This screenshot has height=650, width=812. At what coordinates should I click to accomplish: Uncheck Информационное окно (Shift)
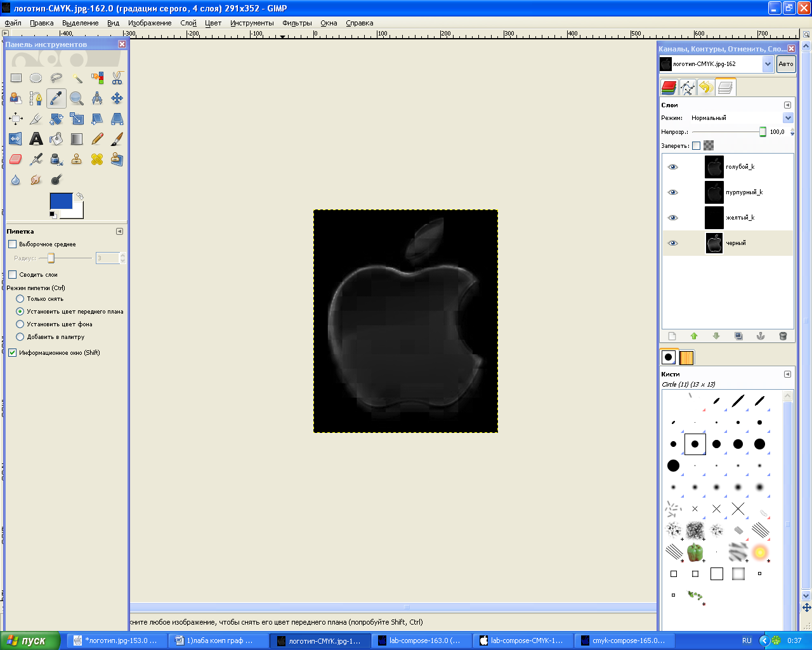click(12, 353)
